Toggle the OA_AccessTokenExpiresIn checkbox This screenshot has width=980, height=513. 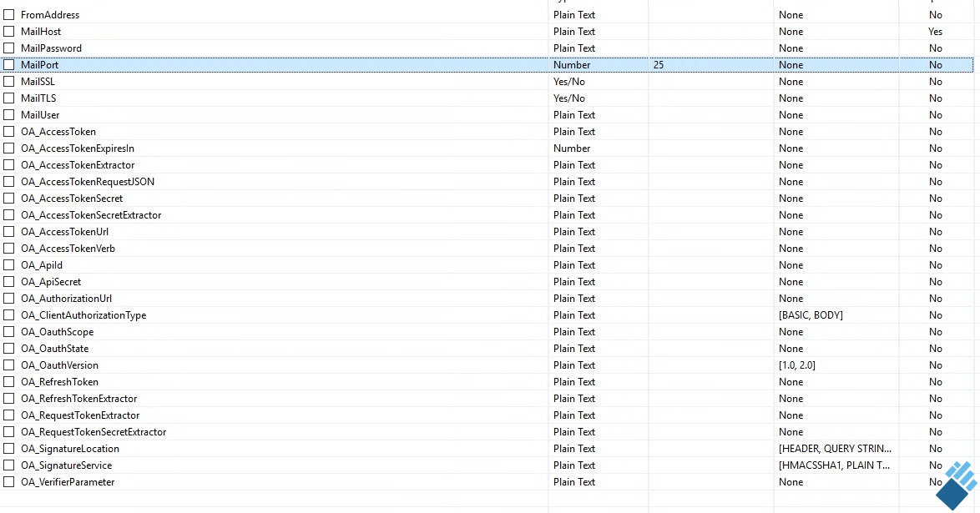tap(8, 148)
